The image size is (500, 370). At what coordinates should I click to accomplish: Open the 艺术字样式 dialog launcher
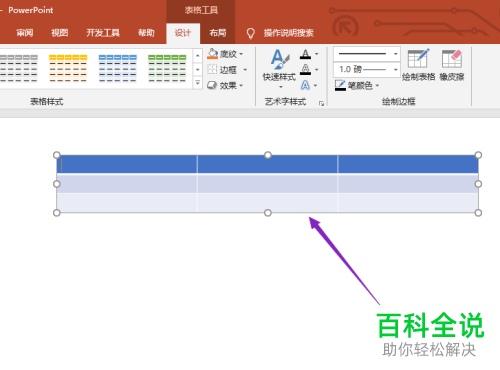click(321, 104)
